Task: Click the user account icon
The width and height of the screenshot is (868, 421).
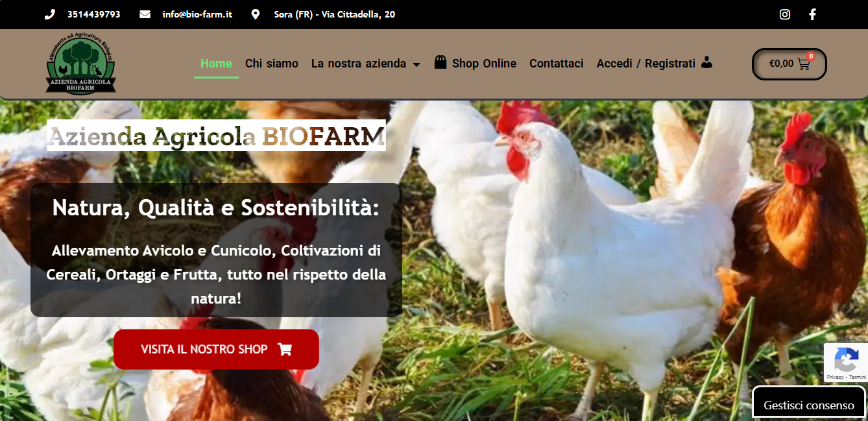Action: pos(707,62)
